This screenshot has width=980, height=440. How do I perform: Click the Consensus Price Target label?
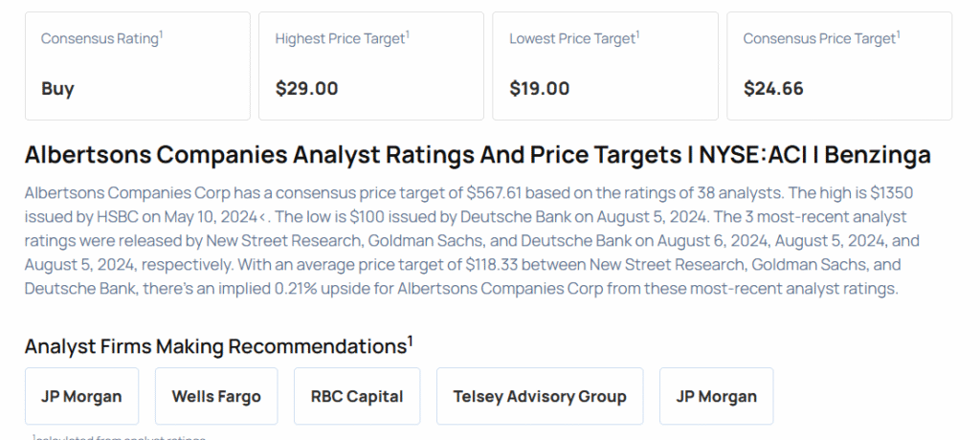click(819, 38)
